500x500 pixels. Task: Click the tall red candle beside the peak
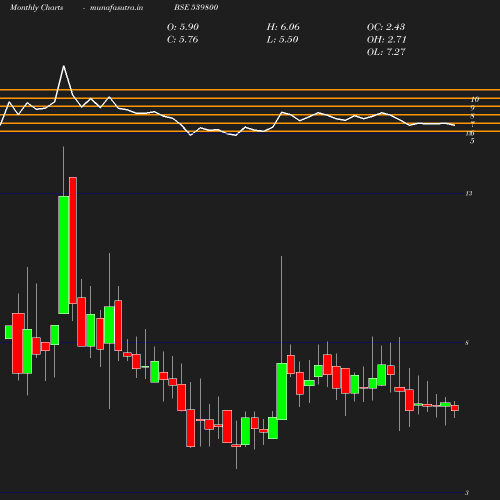[x=73, y=240]
